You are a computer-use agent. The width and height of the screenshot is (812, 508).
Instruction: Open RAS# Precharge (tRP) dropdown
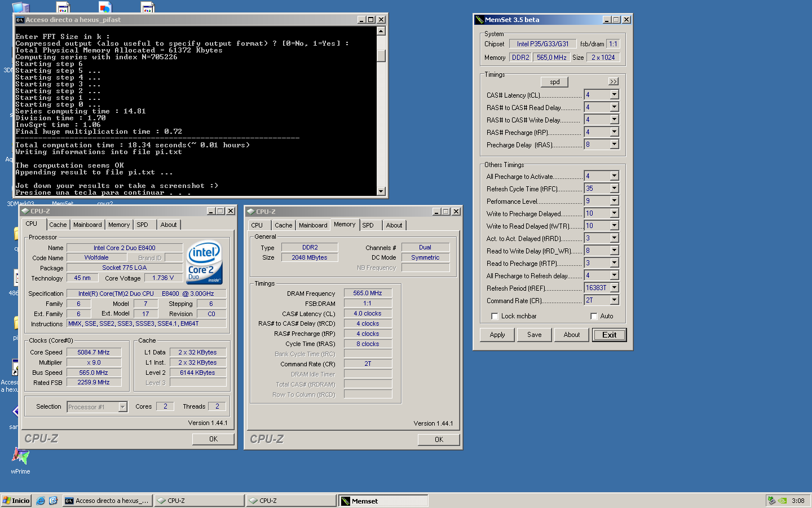coord(614,132)
